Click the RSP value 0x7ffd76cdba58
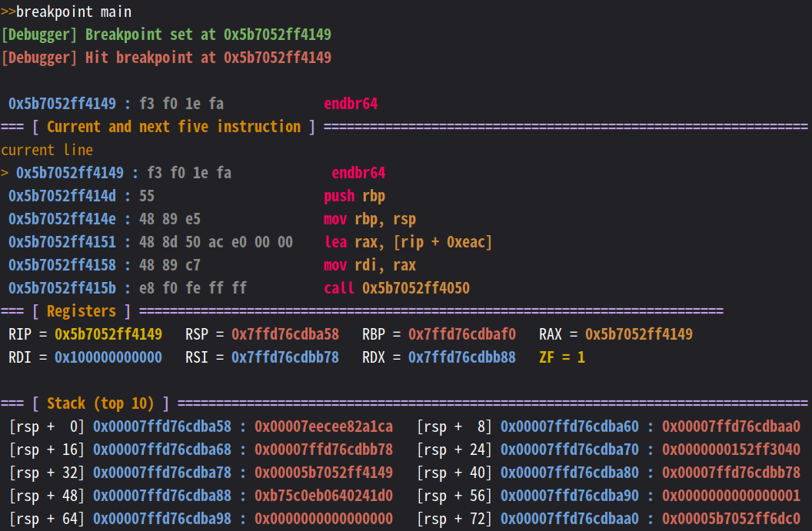Image resolution: width=812 pixels, height=531 pixels. (285, 334)
